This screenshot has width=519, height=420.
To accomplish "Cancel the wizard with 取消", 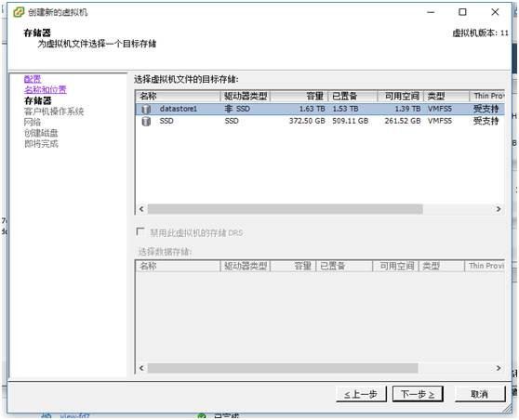I will point(480,394).
